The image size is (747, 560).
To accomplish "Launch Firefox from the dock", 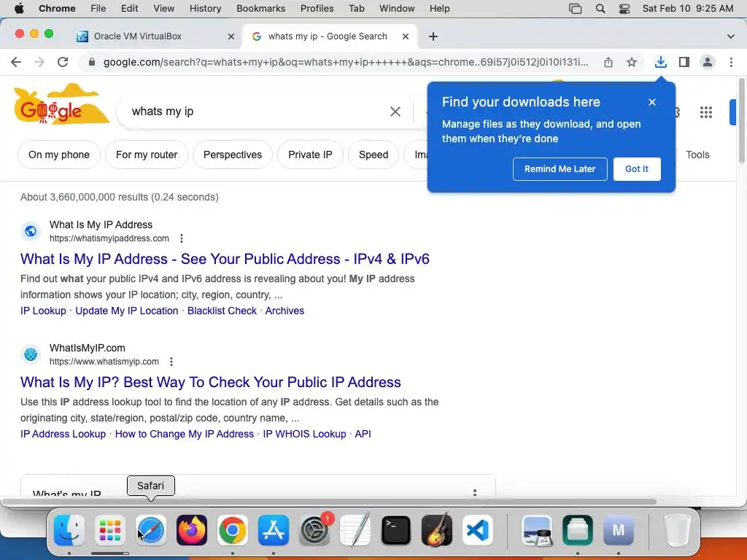I will tap(192, 529).
